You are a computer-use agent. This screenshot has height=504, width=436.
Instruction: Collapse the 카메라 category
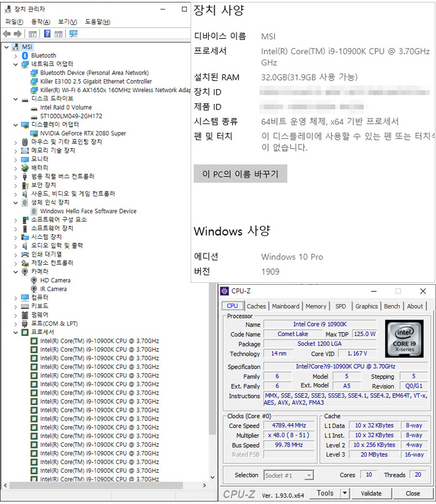click(16, 272)
